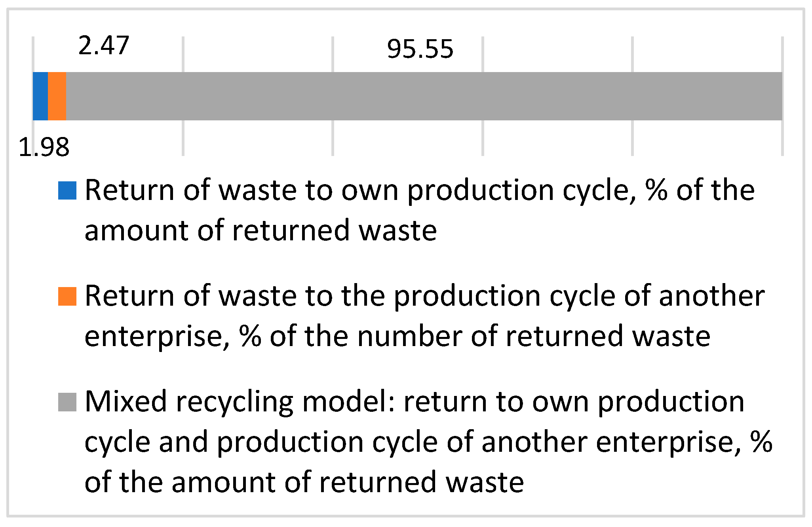
Task: Select the orange segment of the bar
Action: [57, 96]
